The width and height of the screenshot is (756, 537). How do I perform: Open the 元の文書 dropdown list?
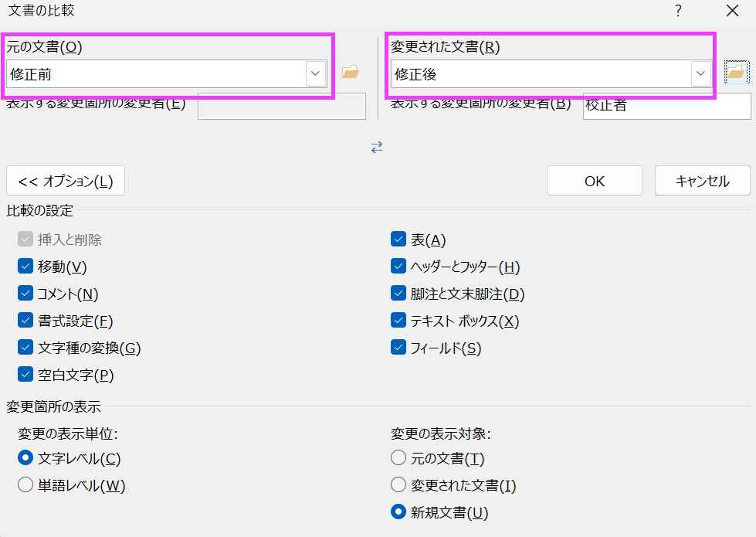tap(315, 73)
